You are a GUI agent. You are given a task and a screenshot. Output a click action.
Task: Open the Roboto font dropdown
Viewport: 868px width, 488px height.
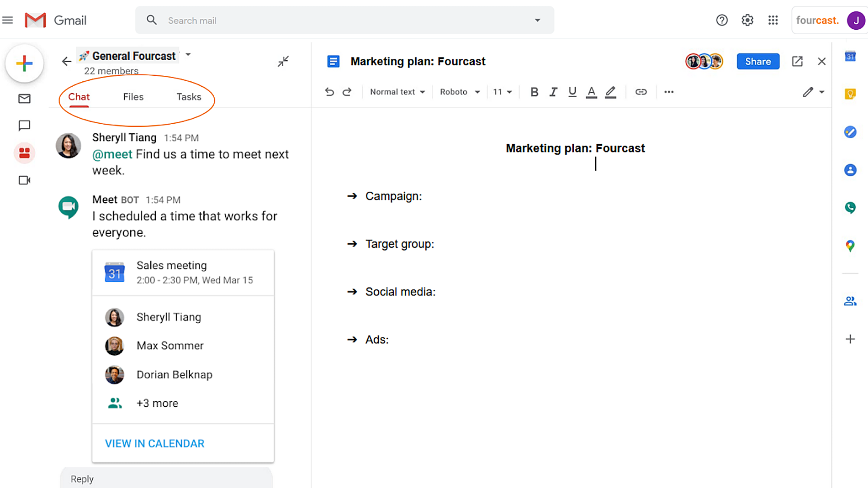tap(460, 92)
